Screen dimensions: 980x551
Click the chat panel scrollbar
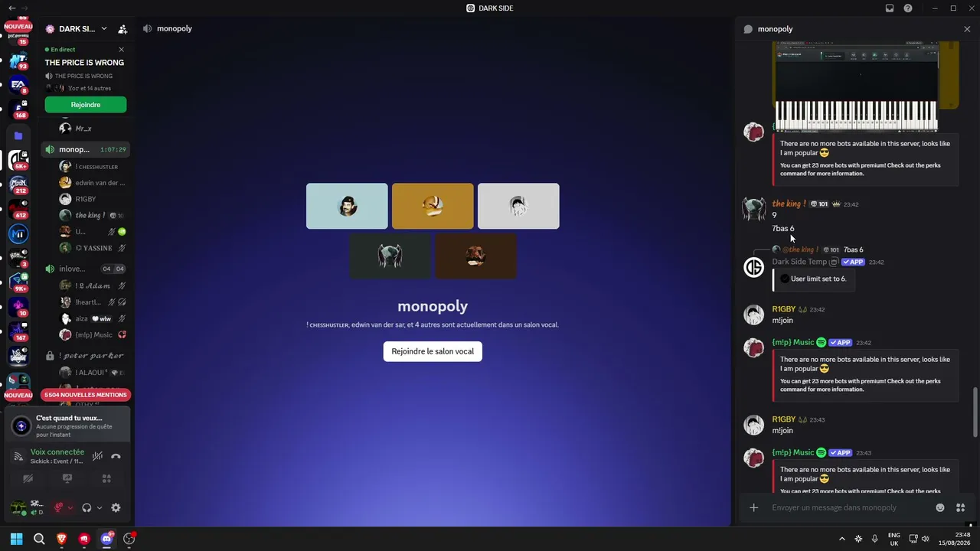[x=975, y=412]
